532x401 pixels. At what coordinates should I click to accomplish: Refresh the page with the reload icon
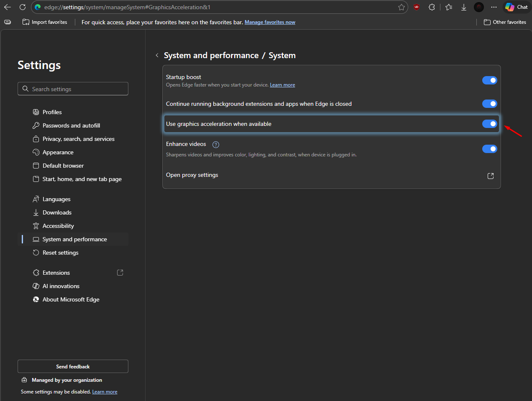tap(23, 7)
